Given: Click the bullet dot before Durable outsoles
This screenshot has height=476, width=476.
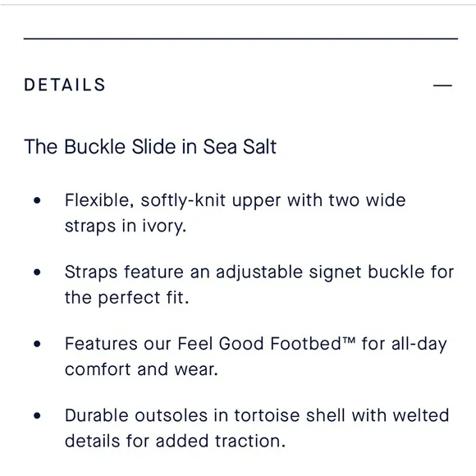Looking at the screenshot, I should 37,415.
